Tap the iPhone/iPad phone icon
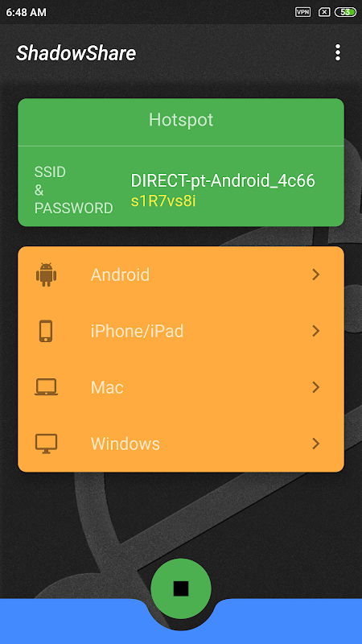 click(46, 331)
